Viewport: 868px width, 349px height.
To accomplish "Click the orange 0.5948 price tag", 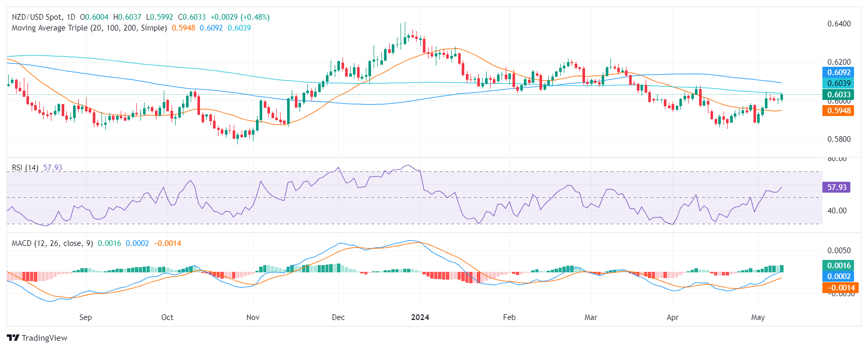I will (838, 111).
